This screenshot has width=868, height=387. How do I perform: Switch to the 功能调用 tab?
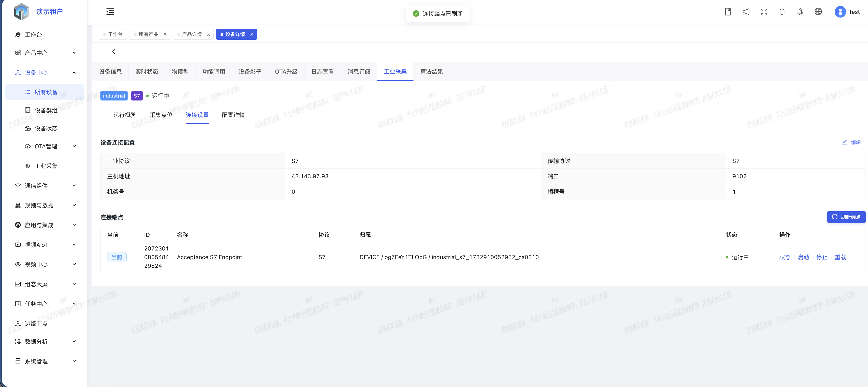(214, 71)
